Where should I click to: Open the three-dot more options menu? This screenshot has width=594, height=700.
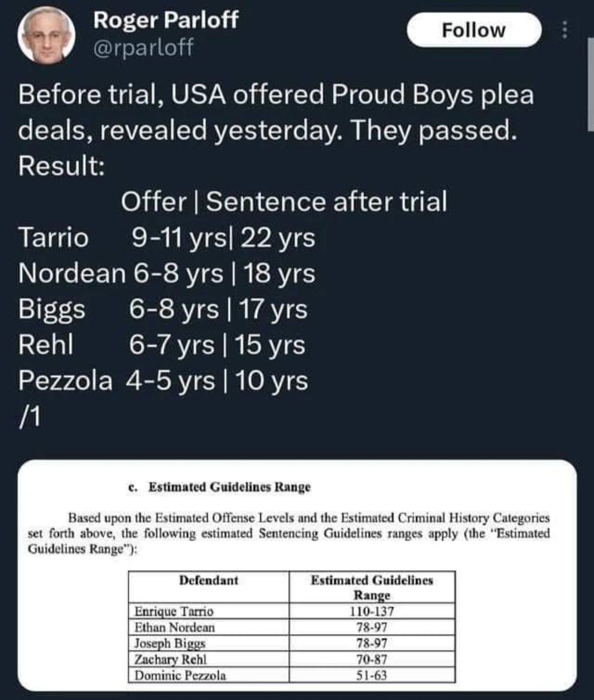(x=564, y=30)
